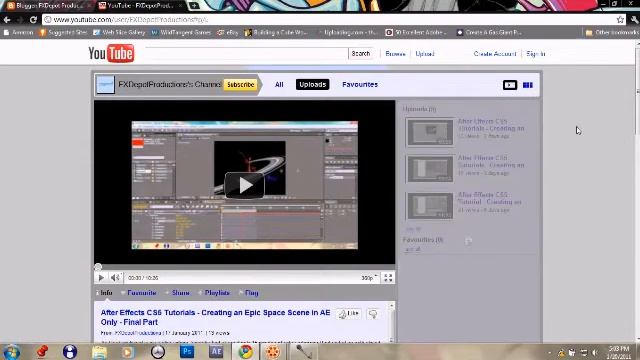640x360 pixels.
Task: Click Sign In link
Action: click(536, 54)
